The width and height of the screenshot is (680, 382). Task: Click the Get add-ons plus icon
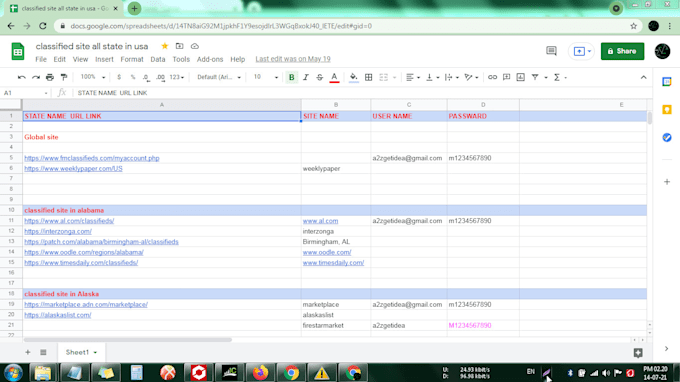(667, 182)
